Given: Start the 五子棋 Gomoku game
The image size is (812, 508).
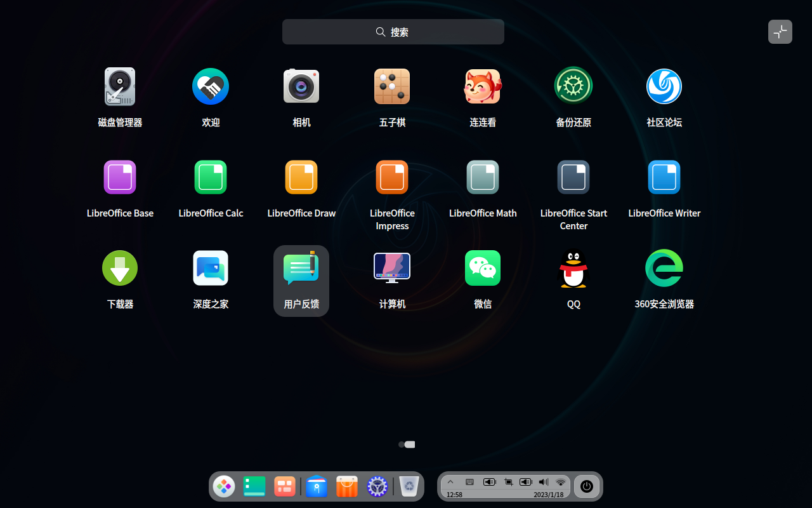Looking at the screenshot, I should coord(392,86).
